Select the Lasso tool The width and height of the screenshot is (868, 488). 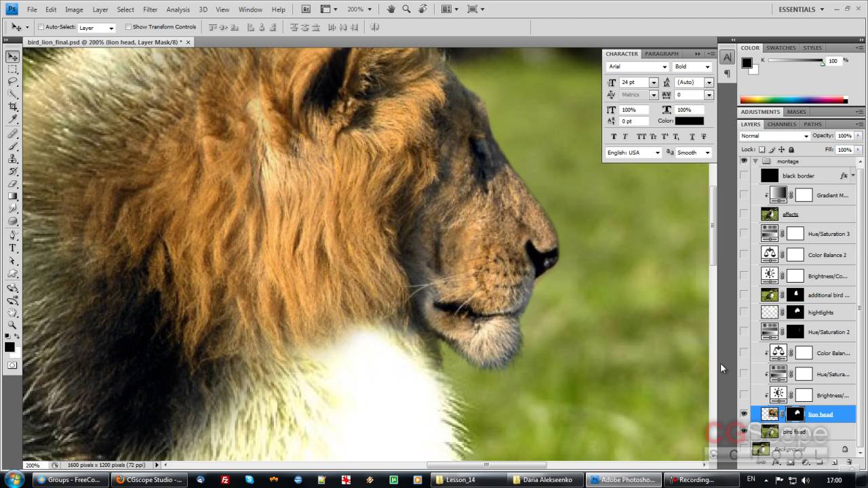coord(13,82)
